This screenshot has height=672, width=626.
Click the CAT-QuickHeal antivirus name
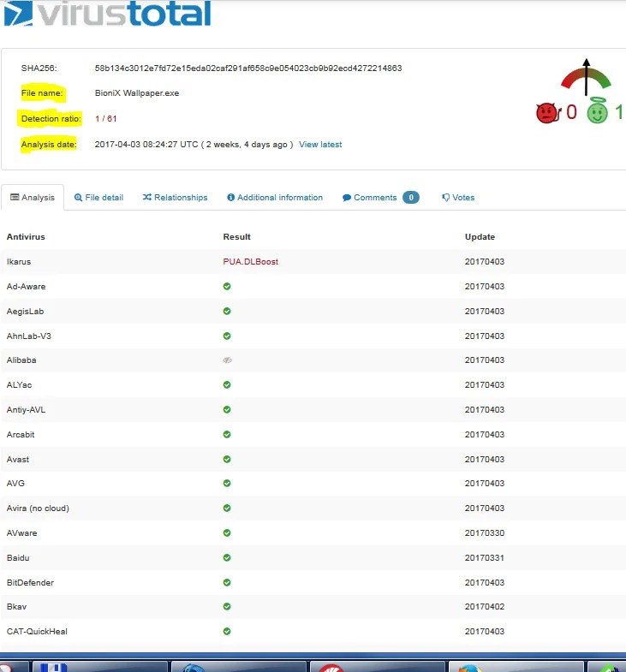coord(37,632)
